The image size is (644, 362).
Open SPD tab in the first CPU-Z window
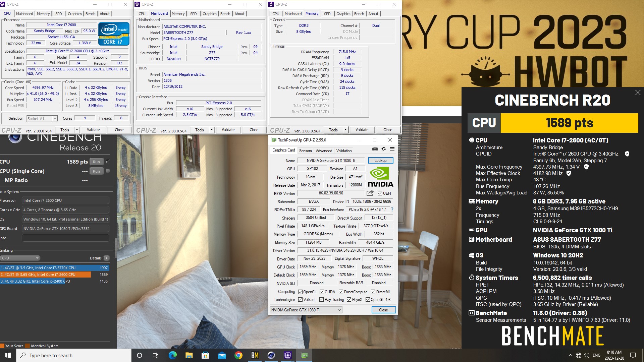(x=59, y=14)
